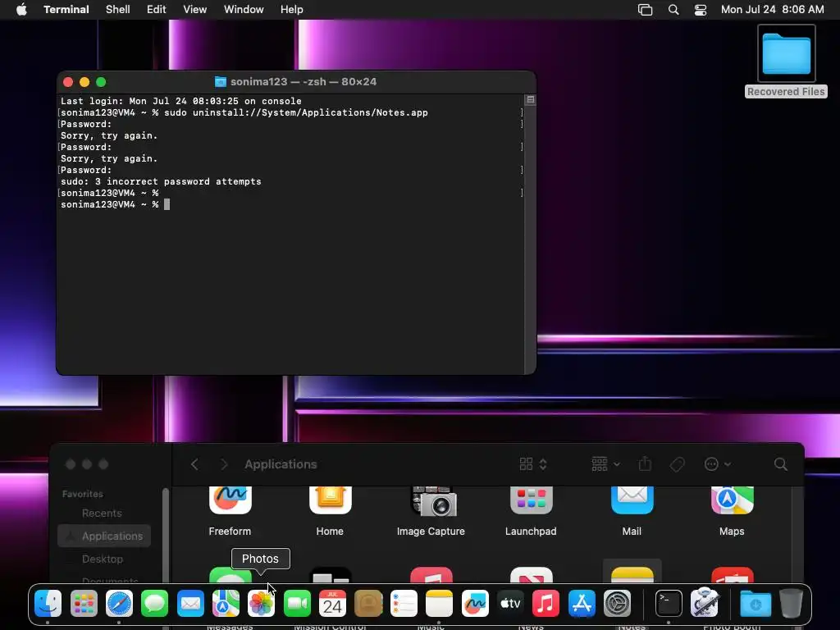840x630 pixels.
Task: Click the Stage Manager menu bar icon
Action: click(645, 10)
